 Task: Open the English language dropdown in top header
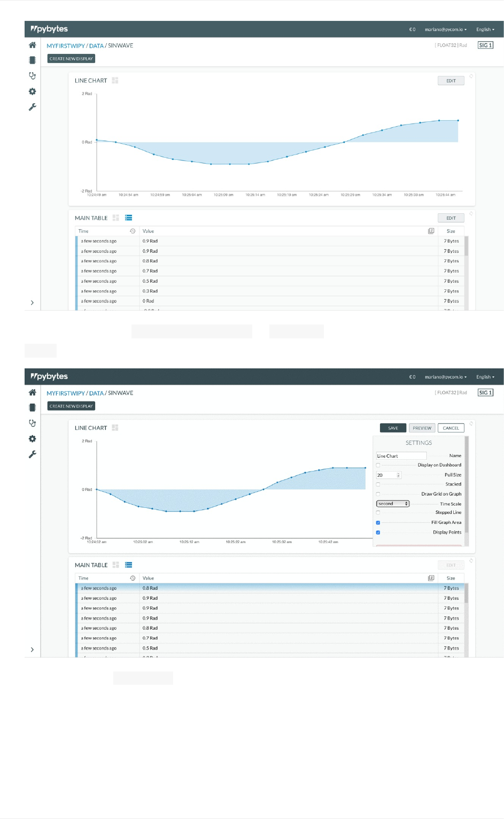(x=485, y=29)
